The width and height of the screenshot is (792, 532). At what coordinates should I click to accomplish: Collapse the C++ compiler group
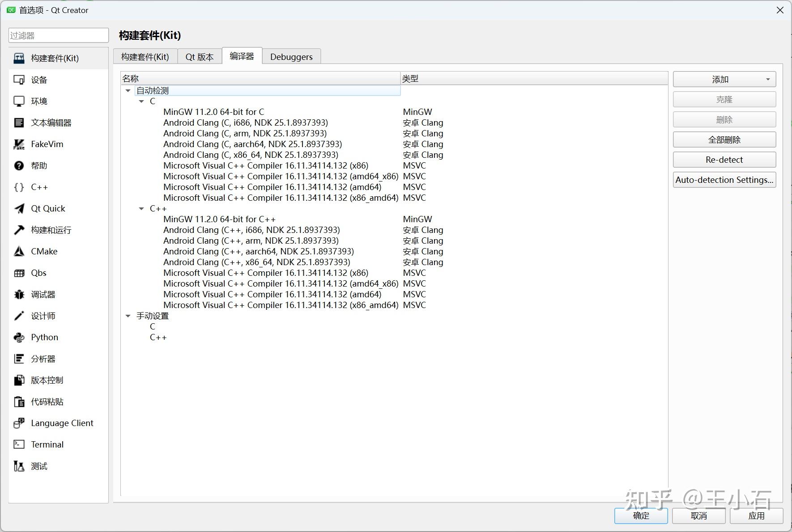click(141, 208)
